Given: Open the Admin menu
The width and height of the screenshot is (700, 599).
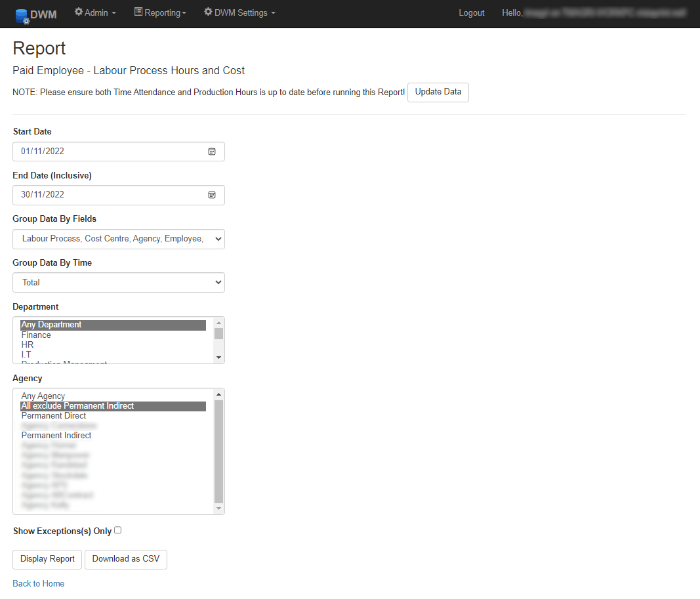Looking at the screenshot, I should 95,13.
